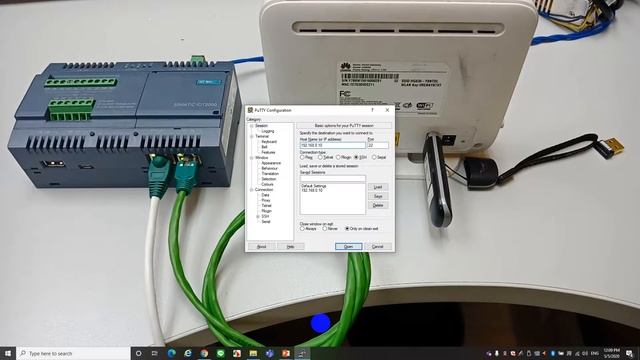Open the Windows Start menu
Image resolution: width=640 pixels, height=360 pixels.
coord(8,353)
